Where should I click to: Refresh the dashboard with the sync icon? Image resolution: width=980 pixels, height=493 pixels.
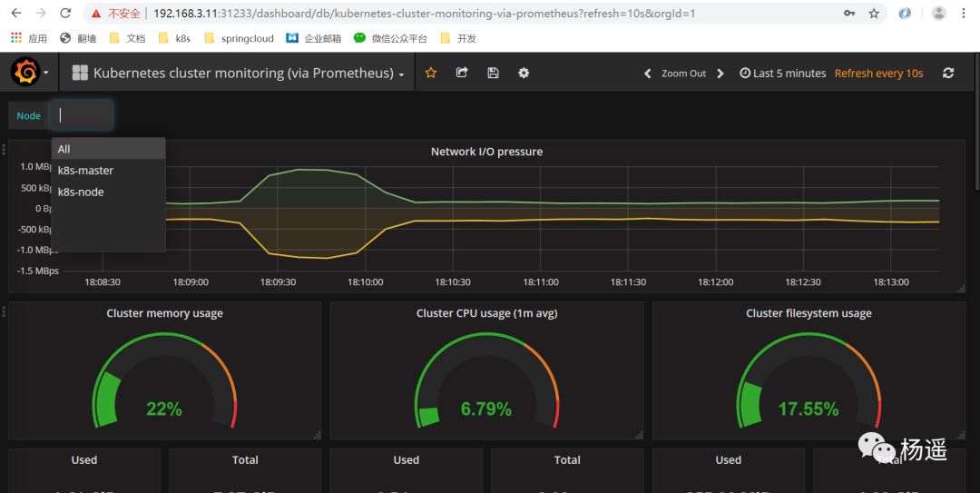point(948,73)
